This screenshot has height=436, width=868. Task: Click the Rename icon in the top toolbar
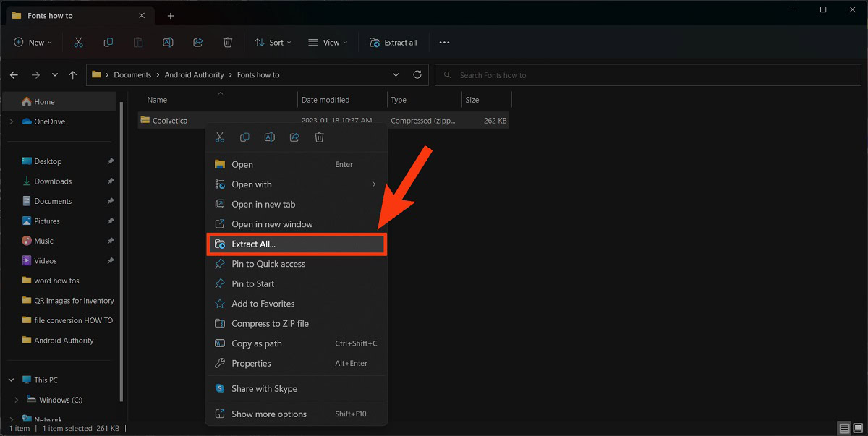[168, 43]
